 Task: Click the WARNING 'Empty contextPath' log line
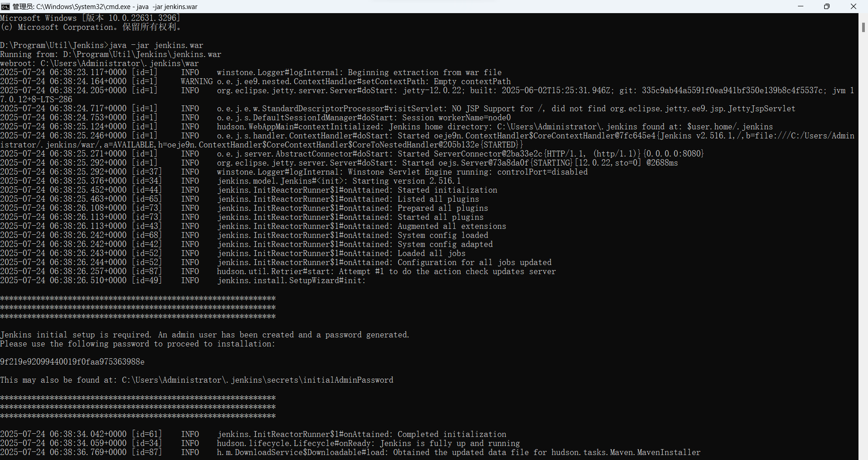[255, 81]
